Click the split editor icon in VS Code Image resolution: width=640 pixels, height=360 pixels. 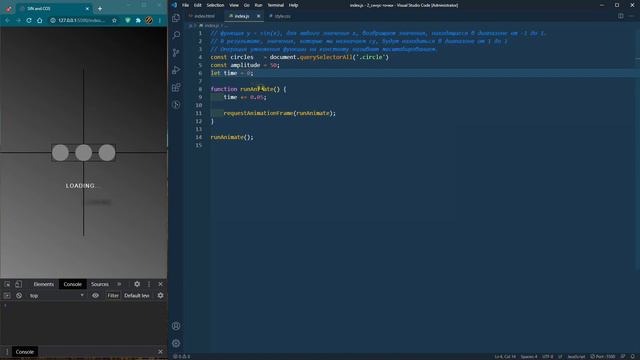620,16
